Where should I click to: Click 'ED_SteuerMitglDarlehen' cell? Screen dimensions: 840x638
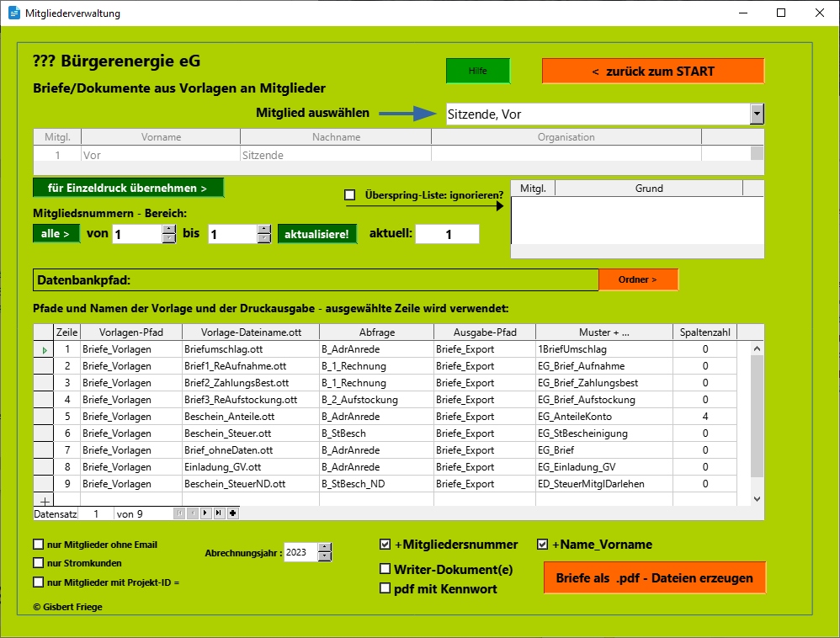tap(604, 484)
